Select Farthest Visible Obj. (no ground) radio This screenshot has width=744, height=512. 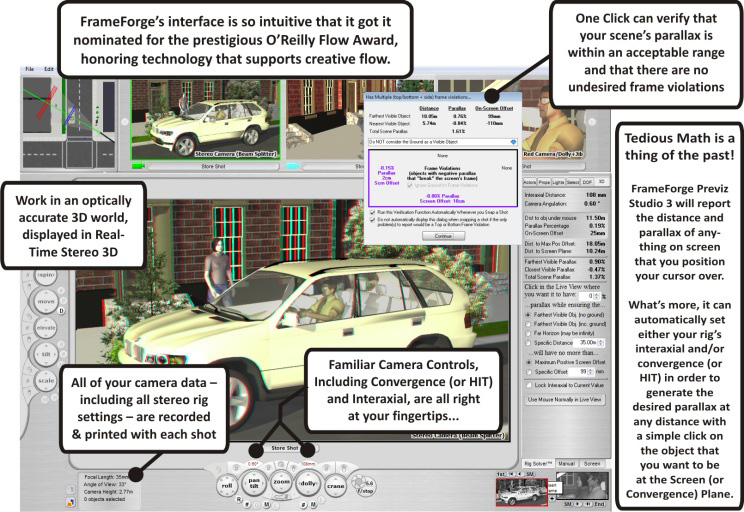pyautogui.click(x=528, y=315)
